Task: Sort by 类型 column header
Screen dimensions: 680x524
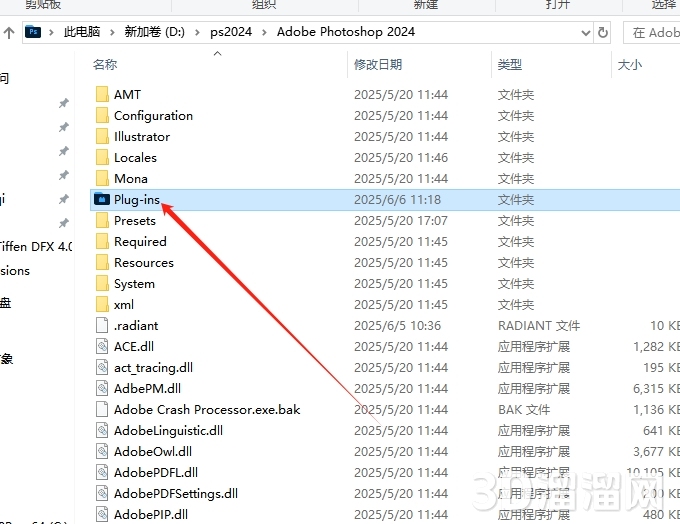Action: click(510, 65)
